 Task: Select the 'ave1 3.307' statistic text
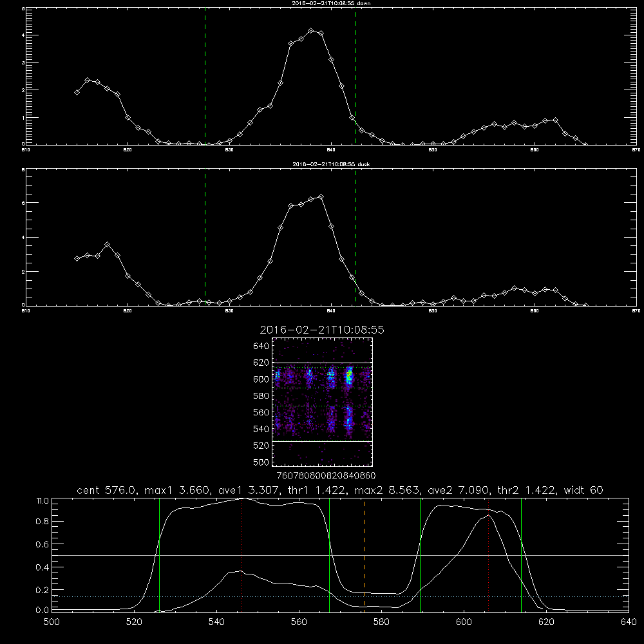coord(250,490)
